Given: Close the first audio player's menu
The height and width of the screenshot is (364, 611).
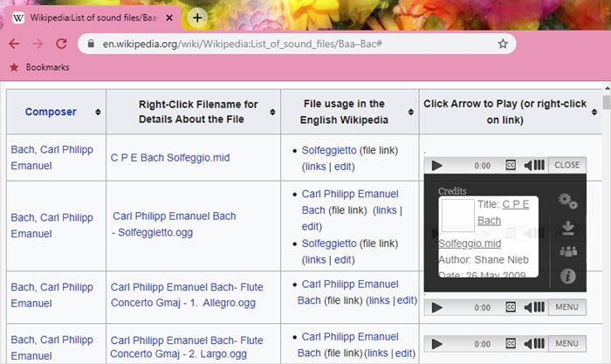Looking at the screenshot, I should (566, 165).
